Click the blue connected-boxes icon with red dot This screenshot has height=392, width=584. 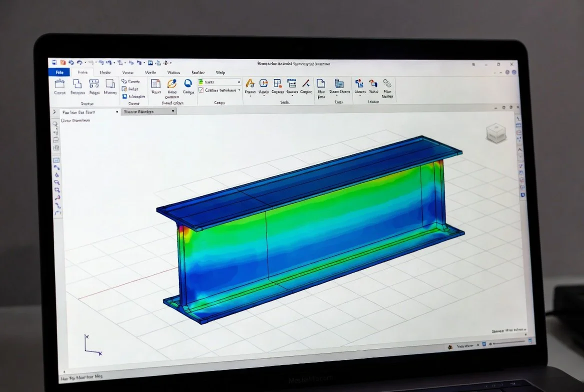359,83
